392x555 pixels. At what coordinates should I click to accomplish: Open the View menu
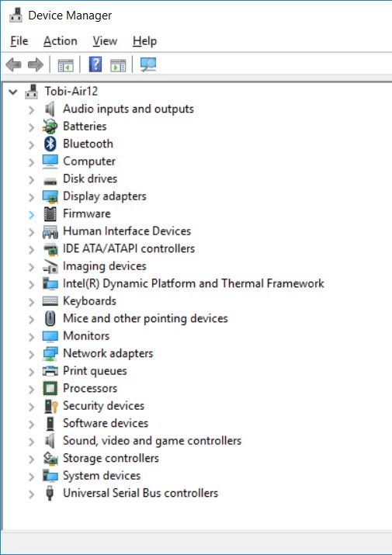pos(105,41)
